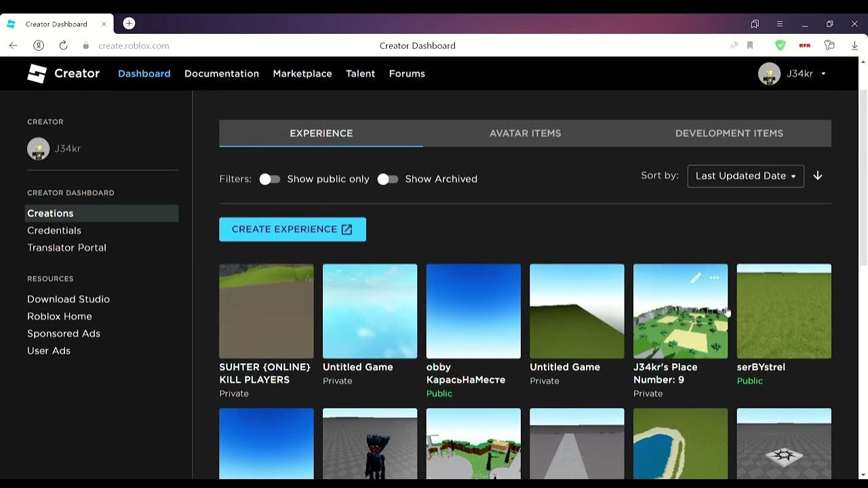Screen dimensions: 868x488
Task: Reload the page with refresh icon
Action: point(63,45)
